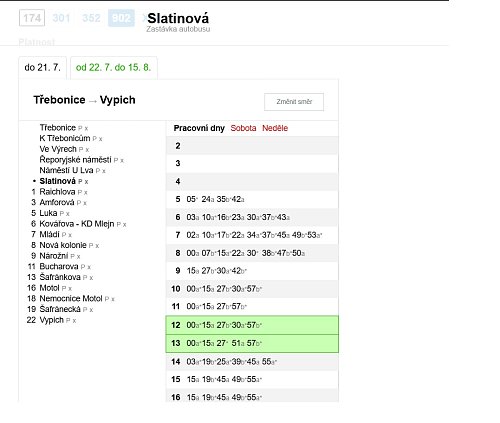Open the Třebonice stop in list
This screenshot has width=500, height=423.
[x=58, y=128]
